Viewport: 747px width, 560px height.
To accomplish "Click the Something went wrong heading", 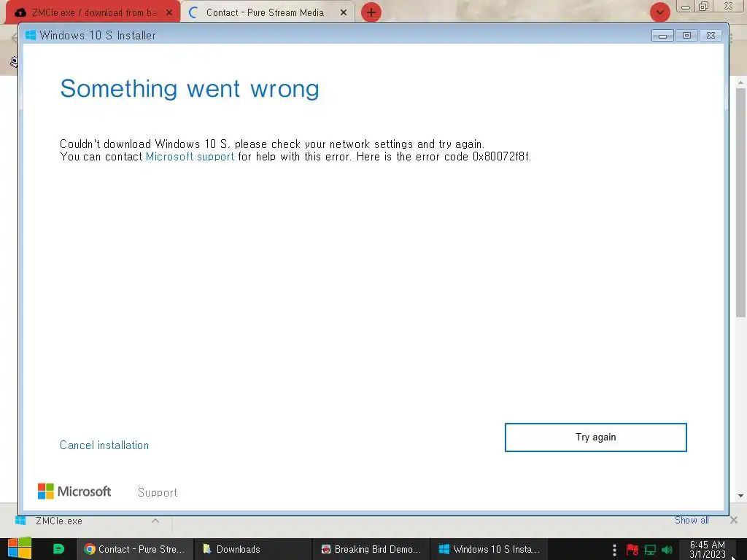I will pos(190,88).
